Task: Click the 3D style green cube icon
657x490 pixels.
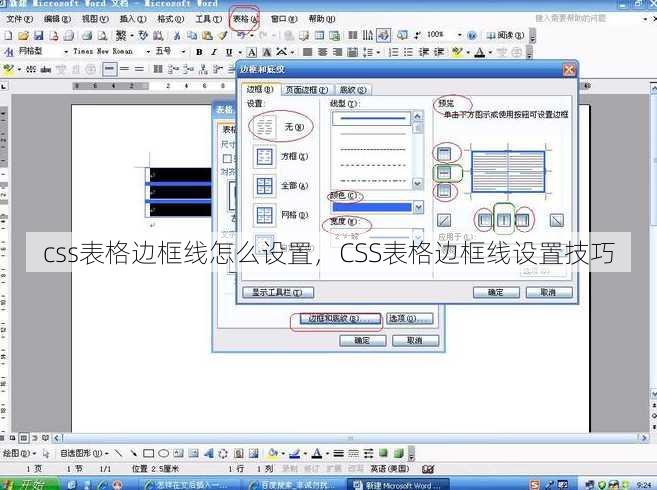Action: click(x=398, y=453)
